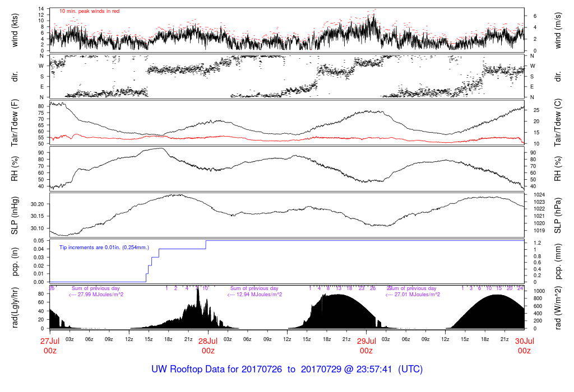Select the '29Jul' date label
Image resolution: width=574 pixels, height=392 pixels.
point(367,341)
